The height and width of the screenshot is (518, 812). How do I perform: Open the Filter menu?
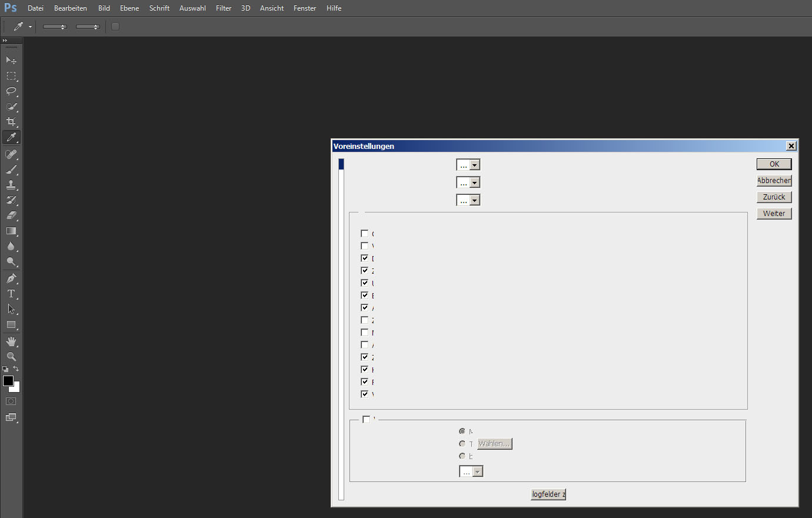[x=224, y=8]
